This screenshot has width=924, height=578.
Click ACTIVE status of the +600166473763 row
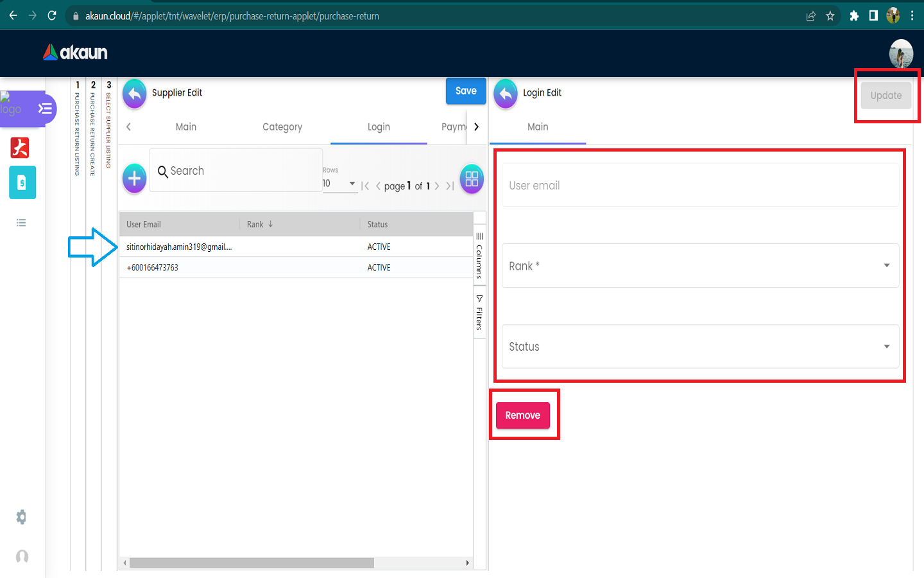click(x=379, y=268)
